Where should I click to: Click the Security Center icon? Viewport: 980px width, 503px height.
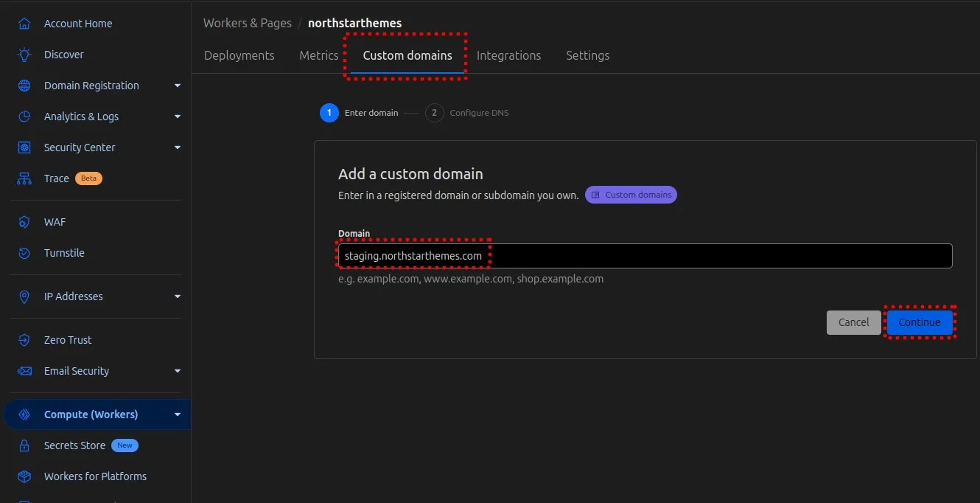[24, 148]
